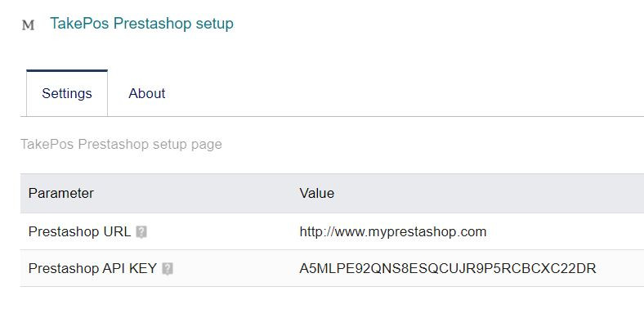Screen dimensions: 644x327
Task: Click the word 'TakePos' in the heading
Action: click(79, 24)
